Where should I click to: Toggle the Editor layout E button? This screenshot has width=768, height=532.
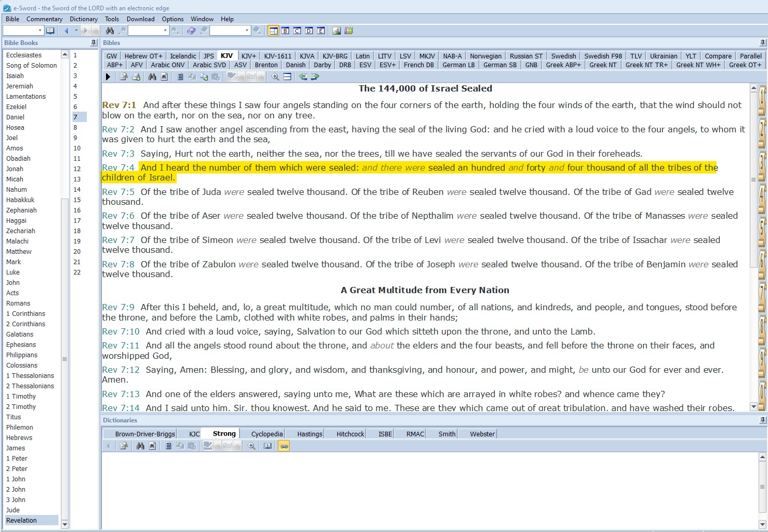[321, 31]
